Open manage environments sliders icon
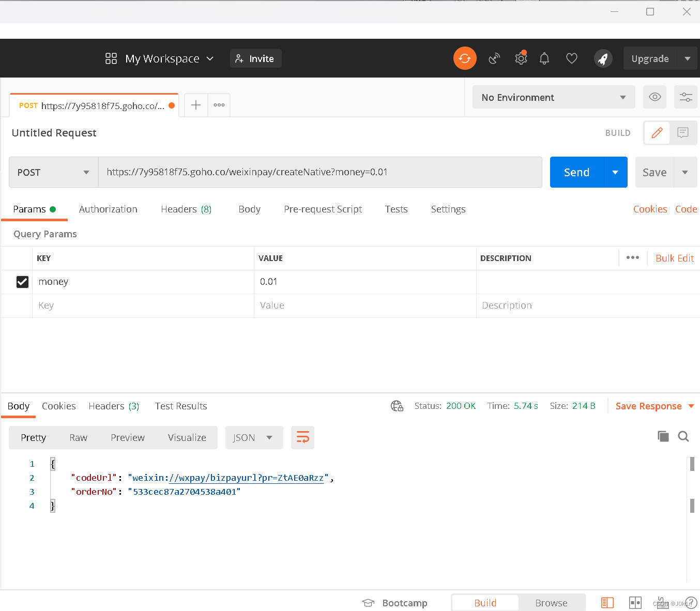Viewport: 700px width, 611px height. point(686,97)
